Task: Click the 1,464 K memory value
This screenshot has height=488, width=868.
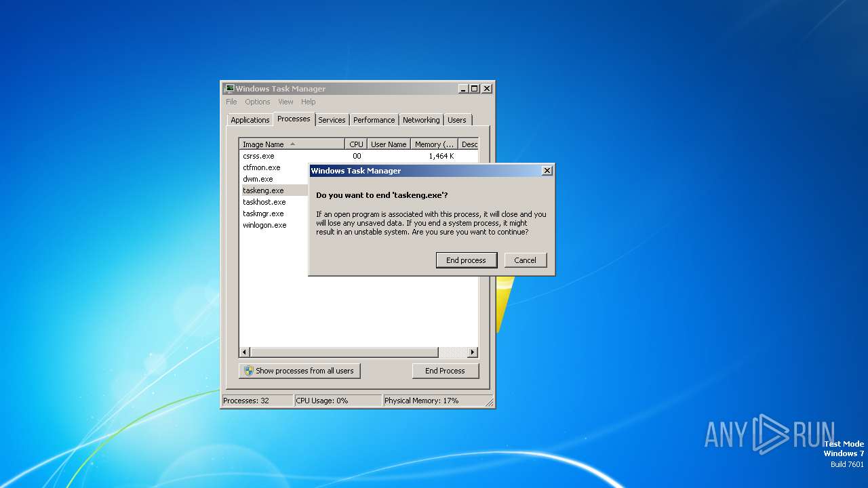Action: (441, 156)
